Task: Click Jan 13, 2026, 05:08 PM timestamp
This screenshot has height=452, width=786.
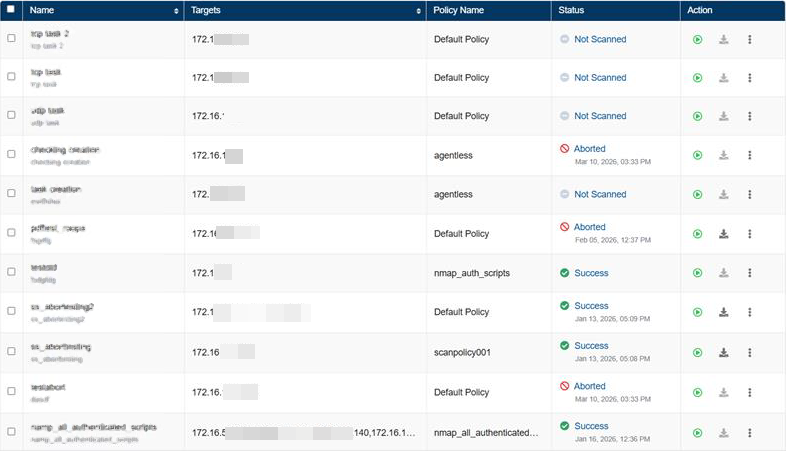Action: 612,359
